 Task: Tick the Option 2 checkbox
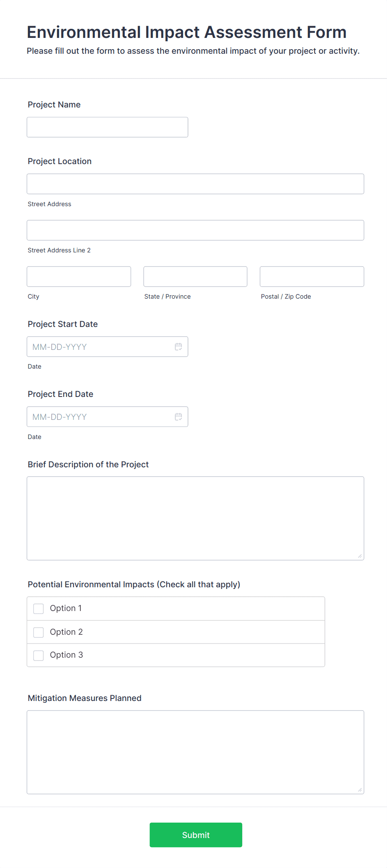click(39, 632)
